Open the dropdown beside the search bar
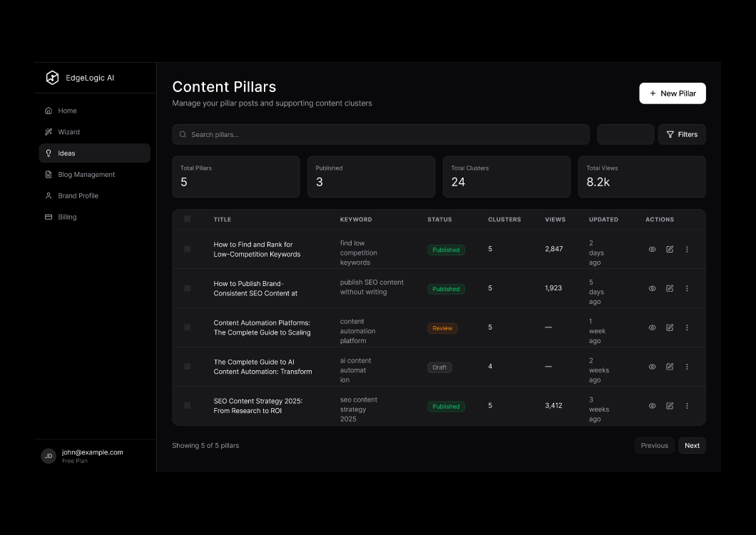This screenshot has width=756, height=535. pyautogui.click(x=625, y=134)
